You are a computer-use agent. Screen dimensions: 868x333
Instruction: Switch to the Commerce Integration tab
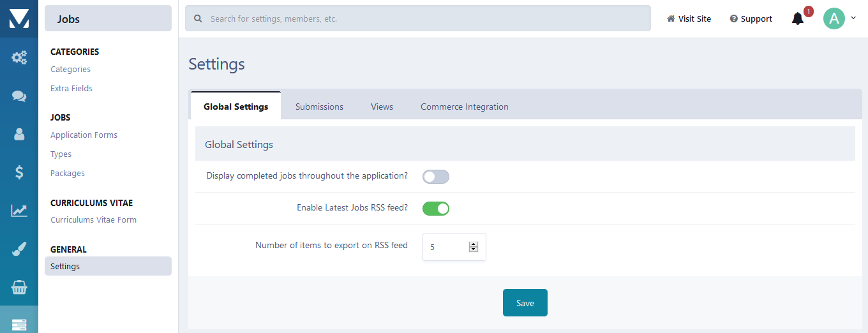point(465,107)
